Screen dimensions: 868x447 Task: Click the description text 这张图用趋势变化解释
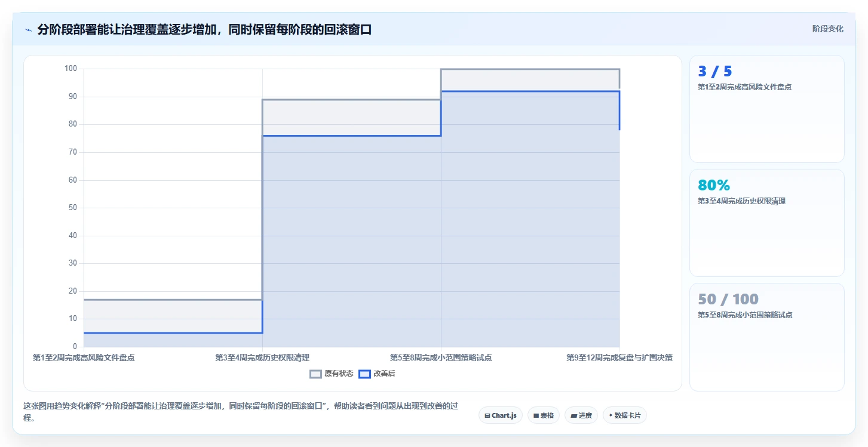point(241,411)
